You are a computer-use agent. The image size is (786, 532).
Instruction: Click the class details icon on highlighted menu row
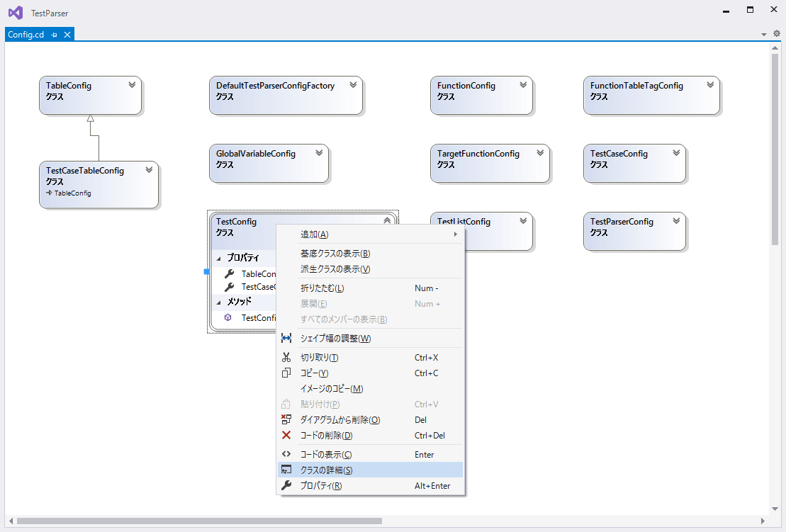[x=286, y=469]
